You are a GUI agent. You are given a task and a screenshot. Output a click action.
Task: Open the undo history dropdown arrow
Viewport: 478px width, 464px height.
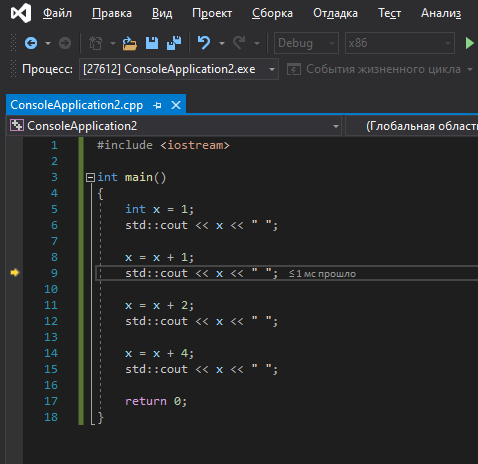222,43
